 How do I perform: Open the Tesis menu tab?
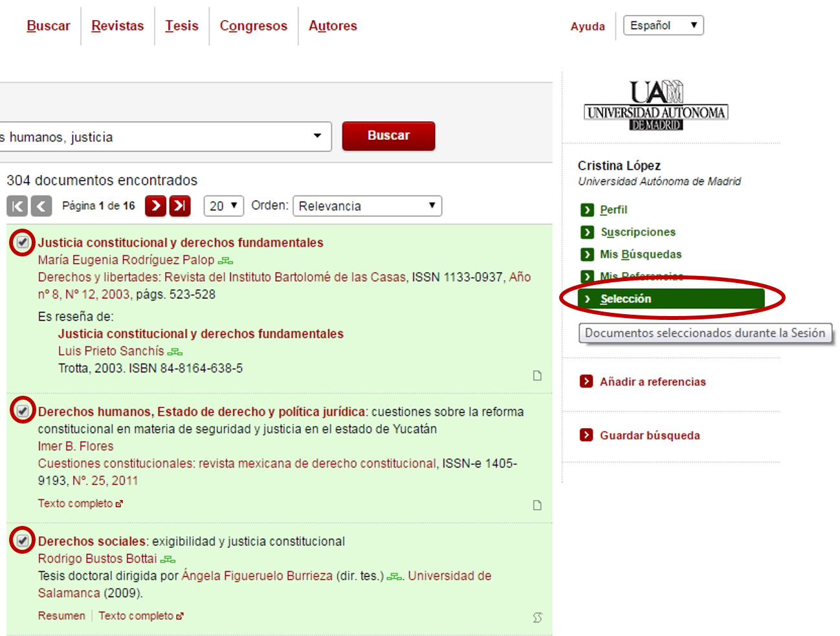point(182,26)
